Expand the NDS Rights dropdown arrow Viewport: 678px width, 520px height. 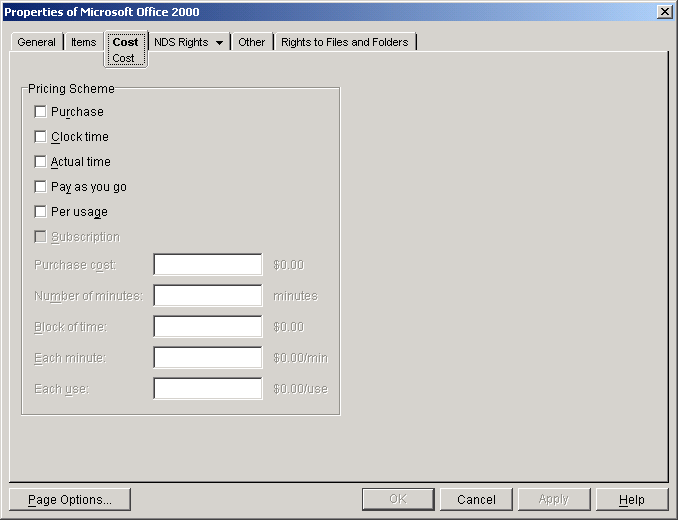click(219, 42)
